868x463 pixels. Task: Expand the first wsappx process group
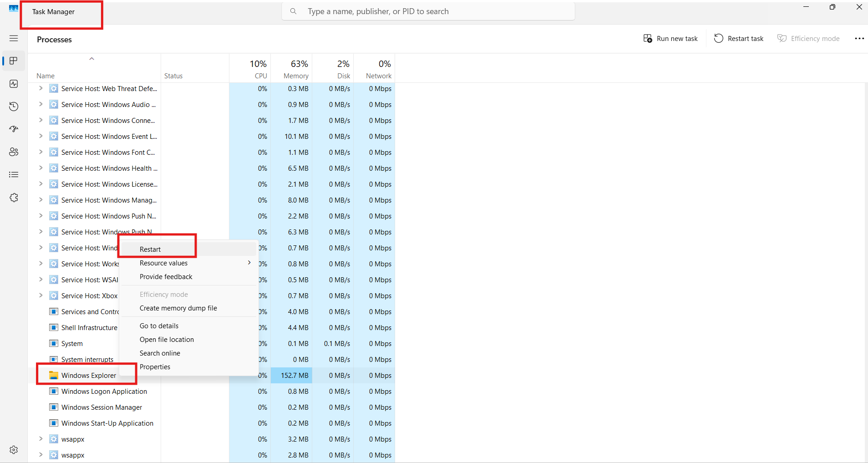[x=41, y=439]
